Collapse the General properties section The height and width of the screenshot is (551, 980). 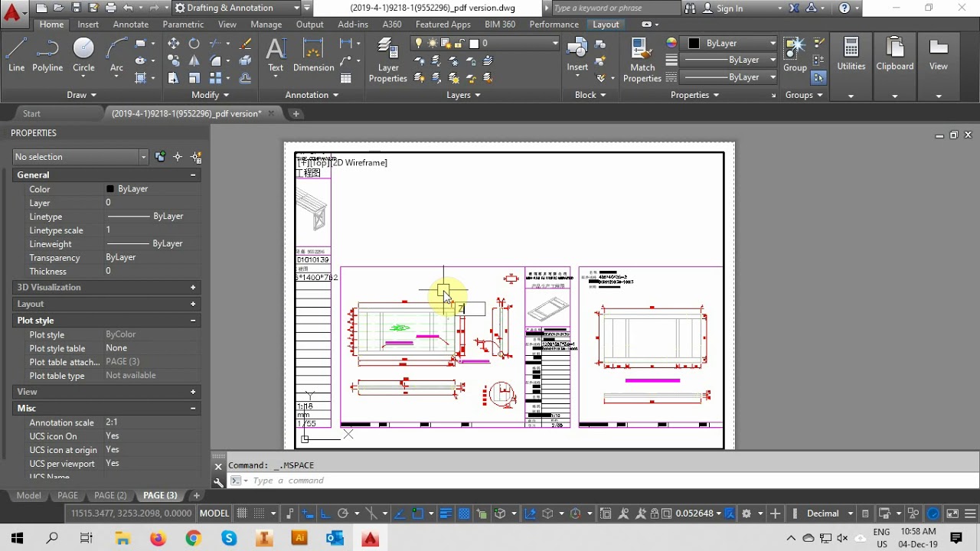click(193, 175)
